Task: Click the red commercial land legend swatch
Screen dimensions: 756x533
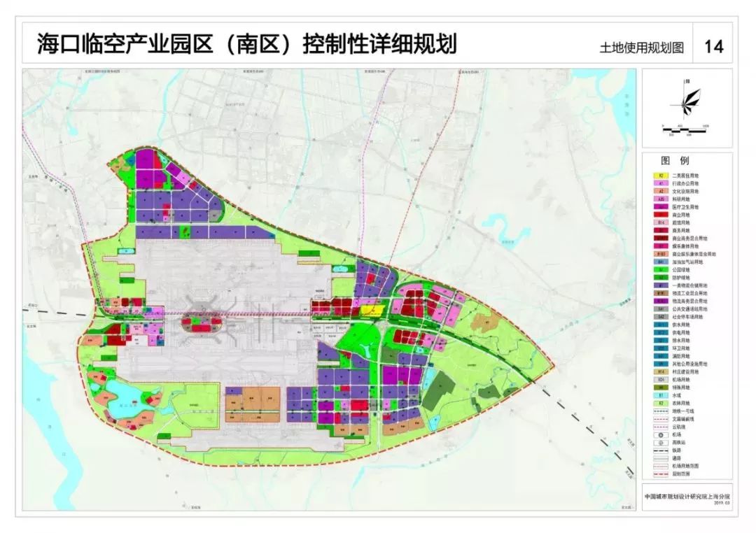Action: tap(660, 215)
